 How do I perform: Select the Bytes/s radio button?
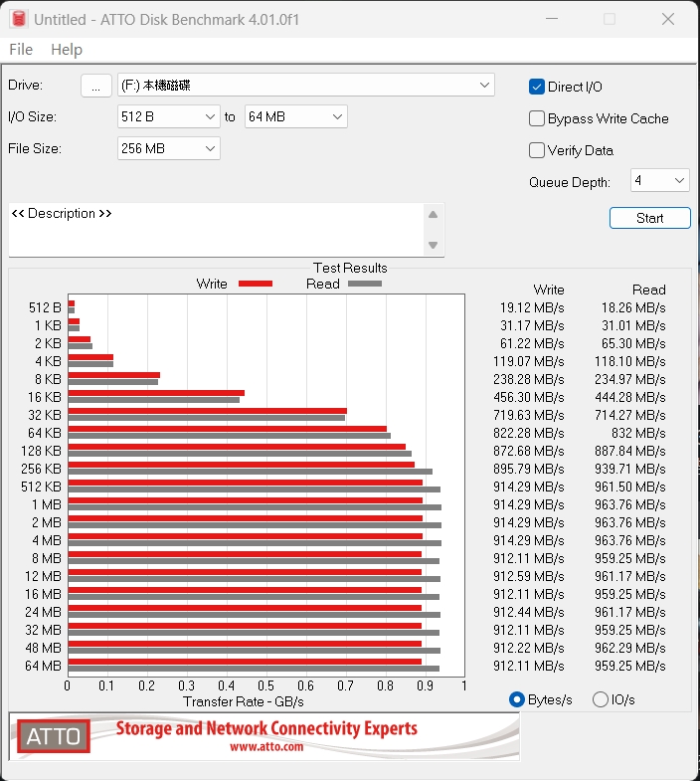point(517,699)
